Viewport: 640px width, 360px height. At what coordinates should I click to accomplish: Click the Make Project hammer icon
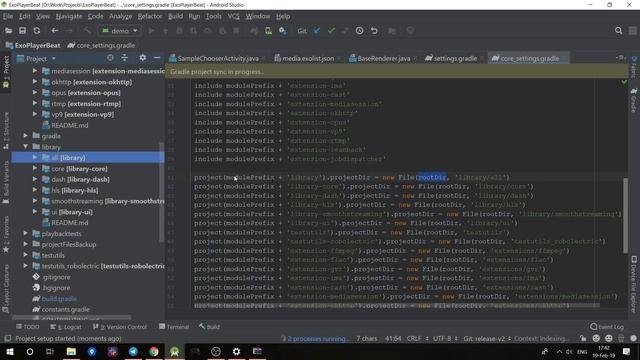(87, 31)
